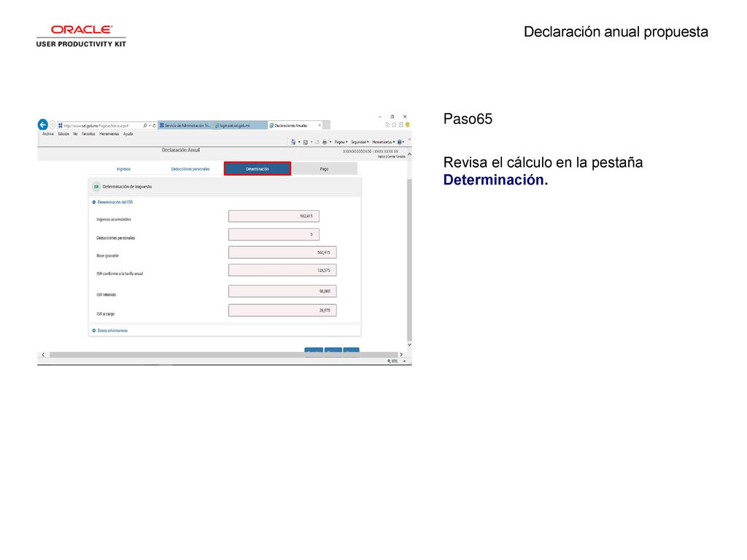Collapse the Determinación del ISR section
The width and height of the screenshot is (747, 560).
(x=94, y=203)
